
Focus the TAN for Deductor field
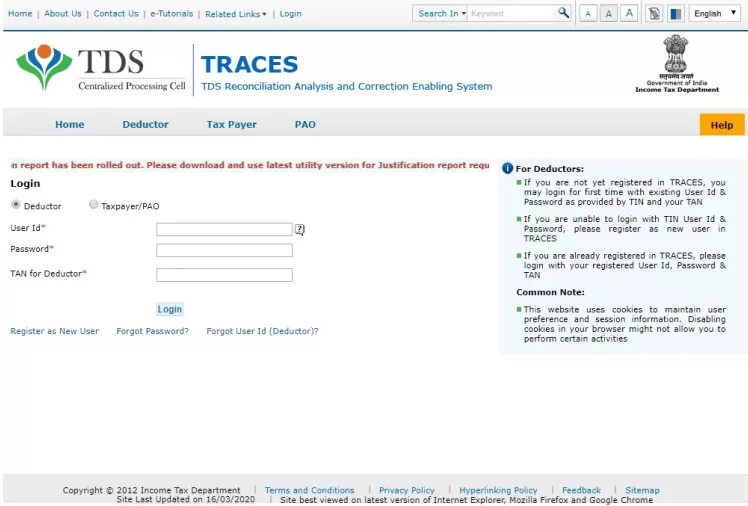coord(224,275)
